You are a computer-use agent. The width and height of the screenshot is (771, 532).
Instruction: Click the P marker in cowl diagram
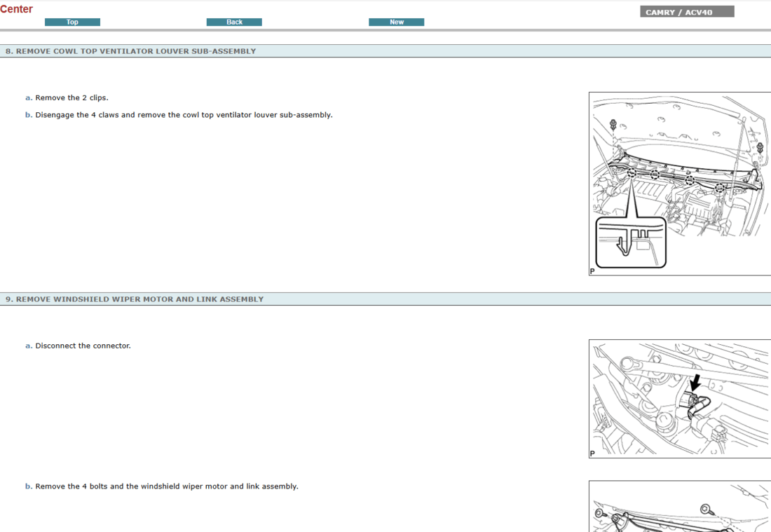point(592,271)
